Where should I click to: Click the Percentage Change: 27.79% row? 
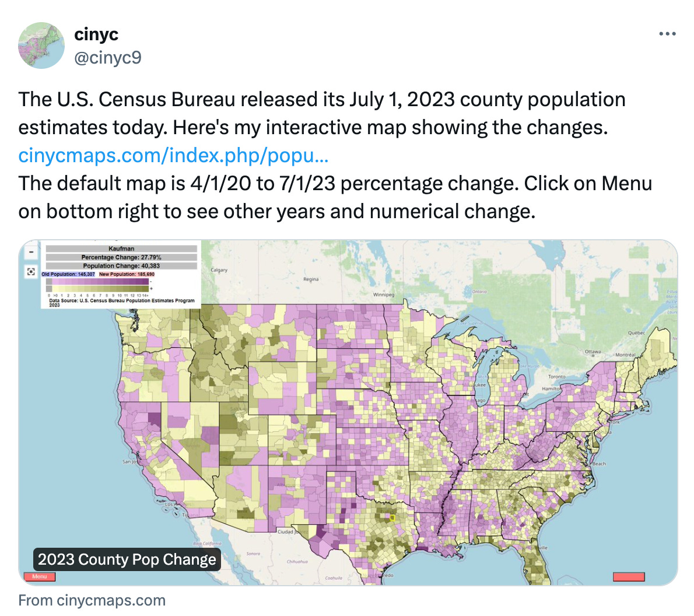121,257
